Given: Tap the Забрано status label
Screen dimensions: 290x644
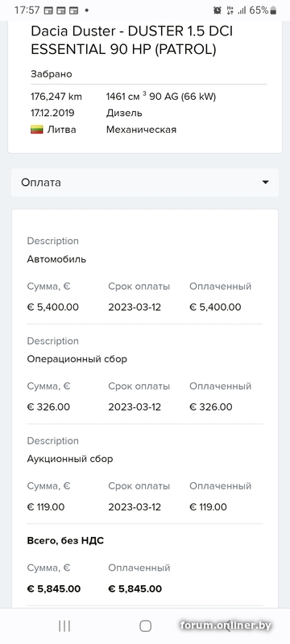Looking at the screenshot, I should click(52, 74).
